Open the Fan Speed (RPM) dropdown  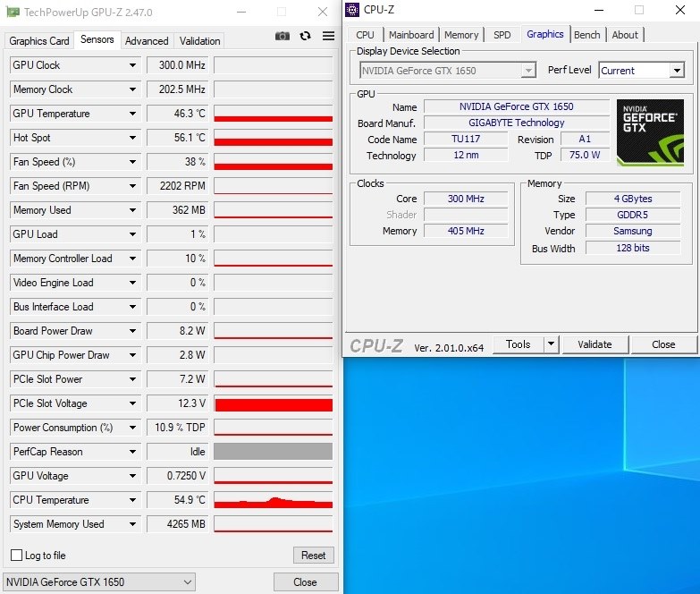click(132, 186)
